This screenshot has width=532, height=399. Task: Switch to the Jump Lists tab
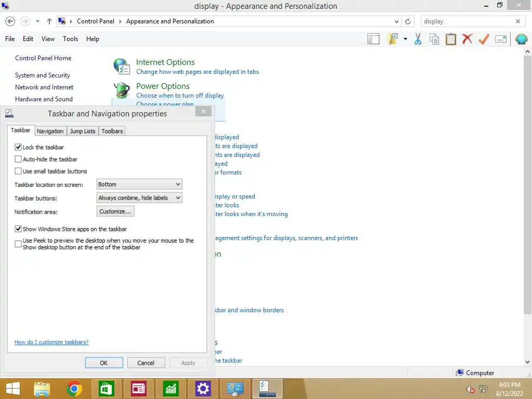click(x=83, y=131)
